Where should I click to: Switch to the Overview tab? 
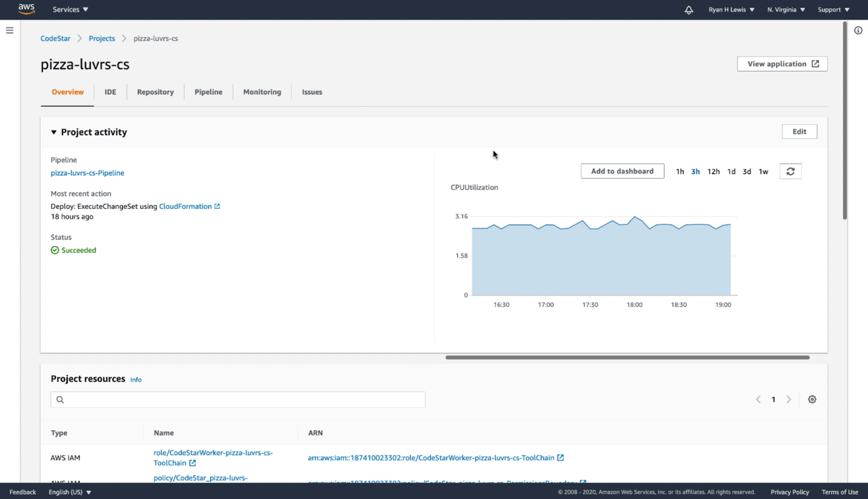[x=68, y=92]
